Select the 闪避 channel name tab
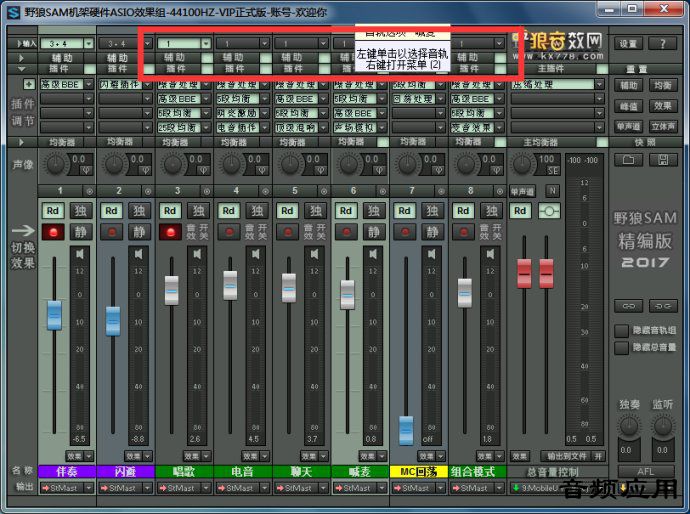The image size is (690, 514). [x=125, y=472]
